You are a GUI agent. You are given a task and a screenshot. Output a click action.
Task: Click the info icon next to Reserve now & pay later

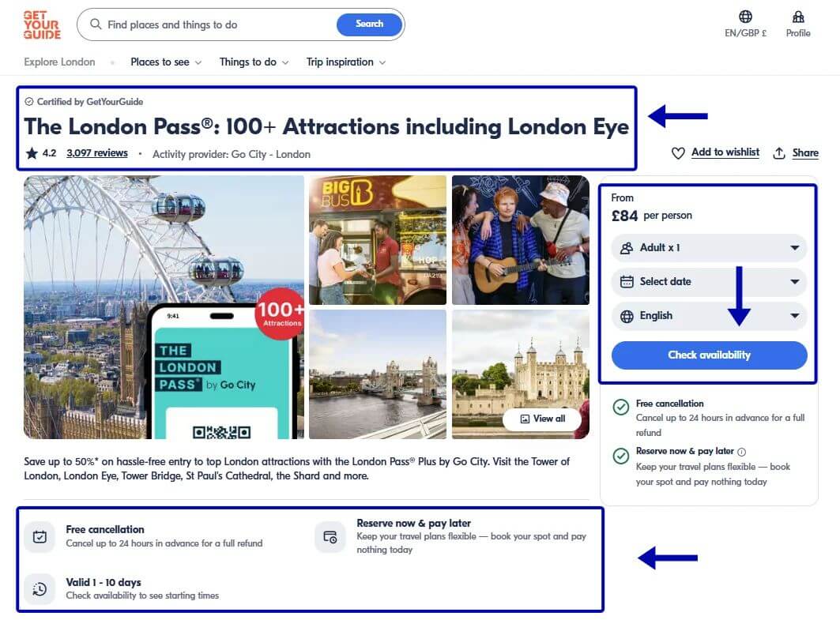(741, 452)
